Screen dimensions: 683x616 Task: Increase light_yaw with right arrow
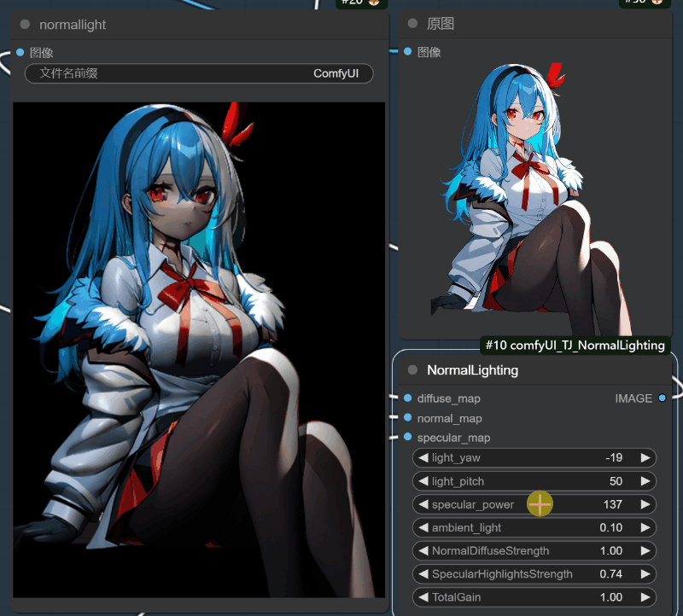point(645,457)
